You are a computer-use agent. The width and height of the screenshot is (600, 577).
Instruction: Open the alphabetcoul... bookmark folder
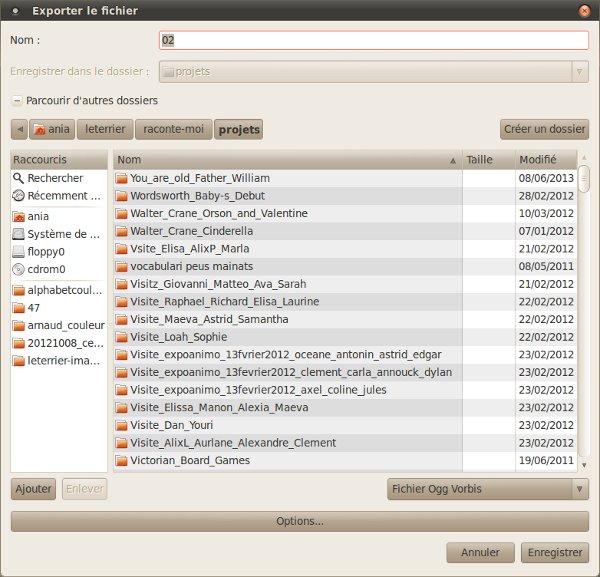[x=59, y=290]
